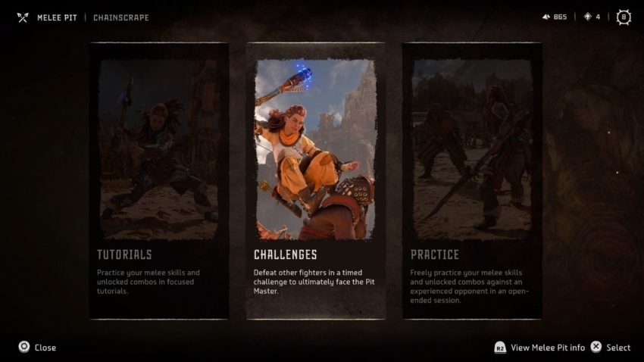Click the metal shards currency icon
Image resolution: width=644 pixels, height=362 pixels.
pyautogui.click(x=546, y=17)
